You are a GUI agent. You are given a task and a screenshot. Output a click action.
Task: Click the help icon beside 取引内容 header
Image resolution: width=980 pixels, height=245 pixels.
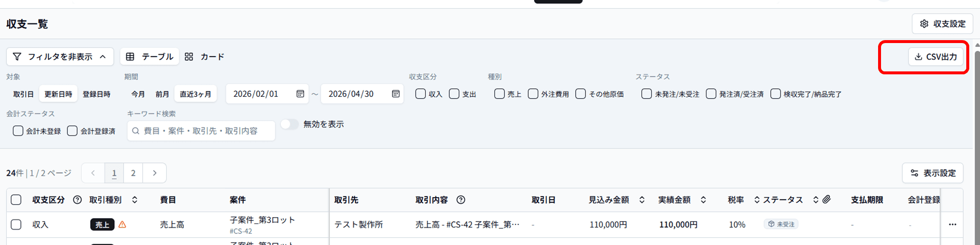tap(461, 200)
